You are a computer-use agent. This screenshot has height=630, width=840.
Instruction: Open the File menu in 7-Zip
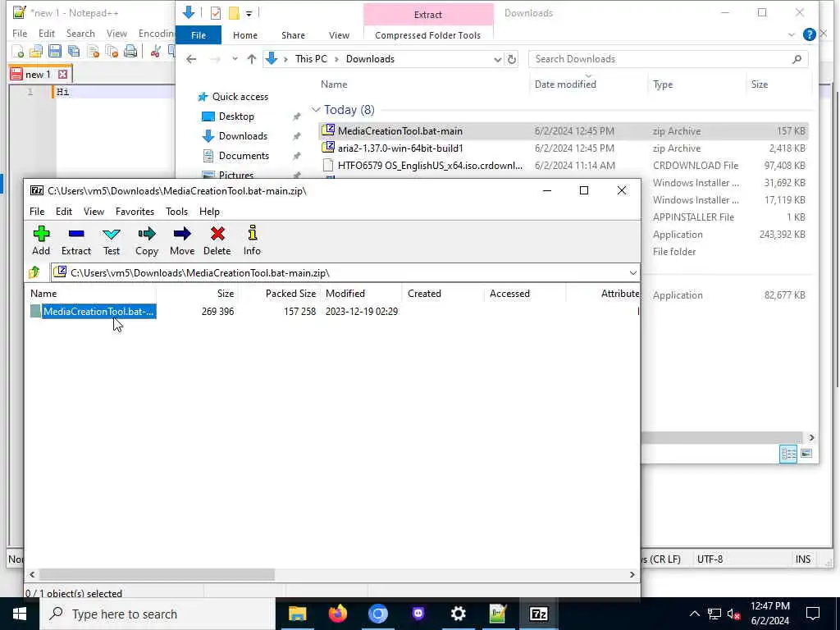tap(37, 212)
